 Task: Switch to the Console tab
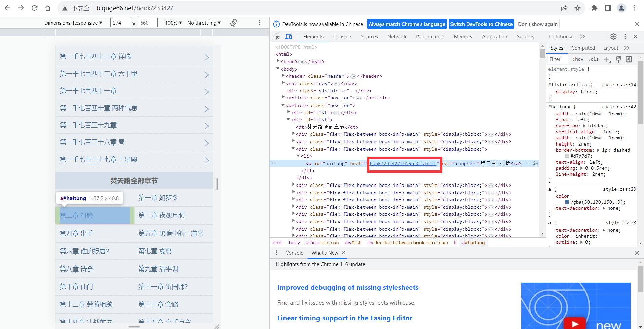(x=342, y=37)
